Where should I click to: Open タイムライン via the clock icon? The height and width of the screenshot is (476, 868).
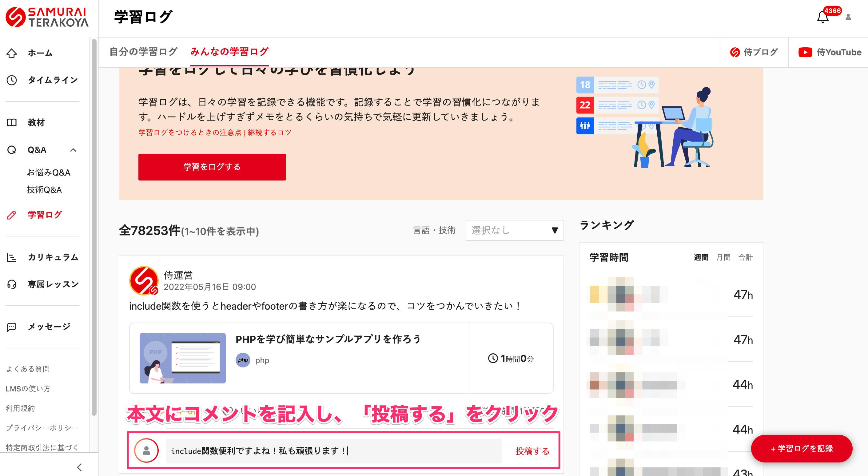point(12,80)
